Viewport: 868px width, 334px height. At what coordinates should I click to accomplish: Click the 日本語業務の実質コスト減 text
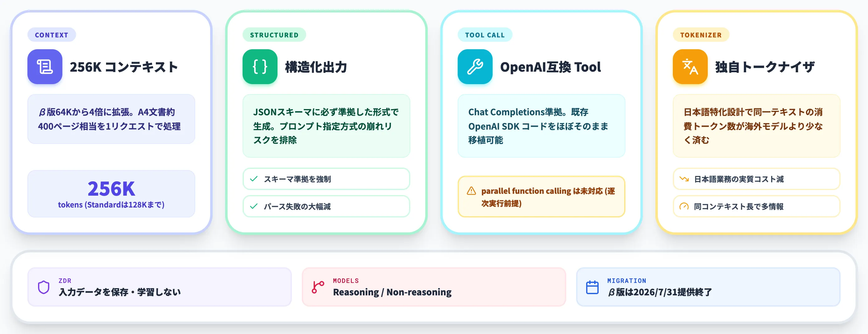(739, 179)
